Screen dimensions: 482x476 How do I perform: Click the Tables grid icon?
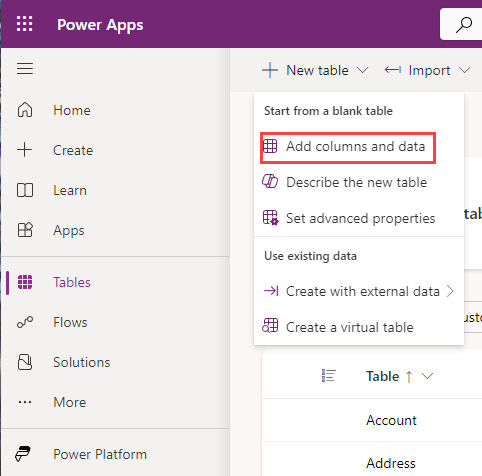(x=25, y=282)
